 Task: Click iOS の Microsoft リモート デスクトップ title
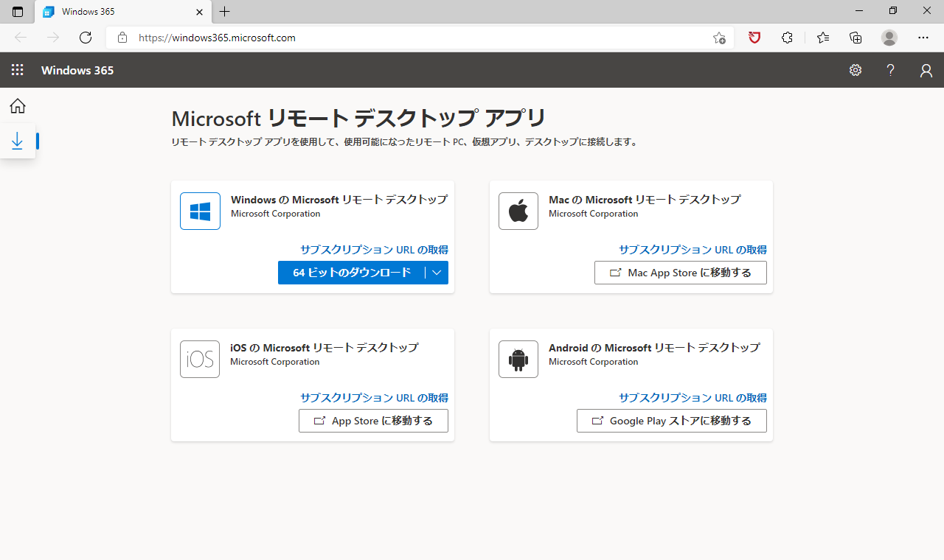click(x=324, y=348)
